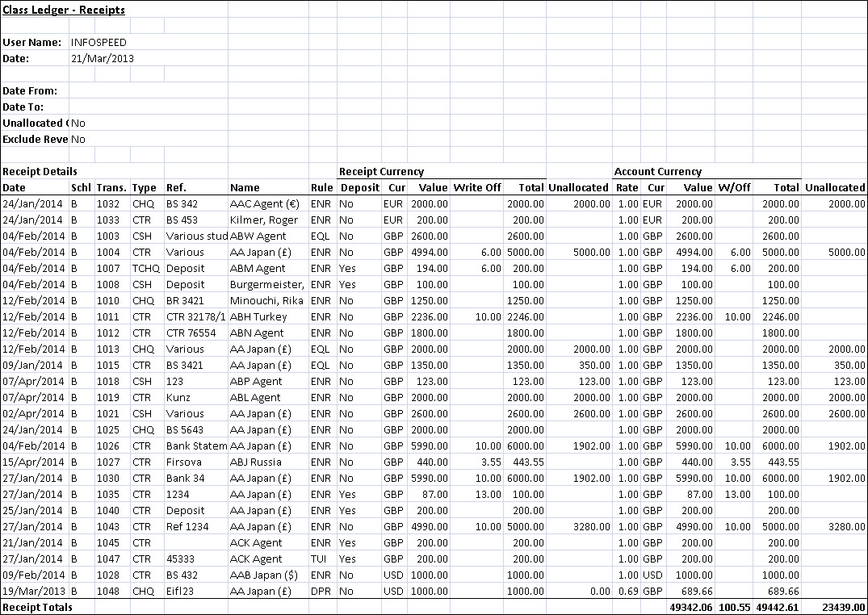Select the INFOSPEED user name cell
This screenshot has width=868, height=615.
pyautogui.click(x=99, y=42)
